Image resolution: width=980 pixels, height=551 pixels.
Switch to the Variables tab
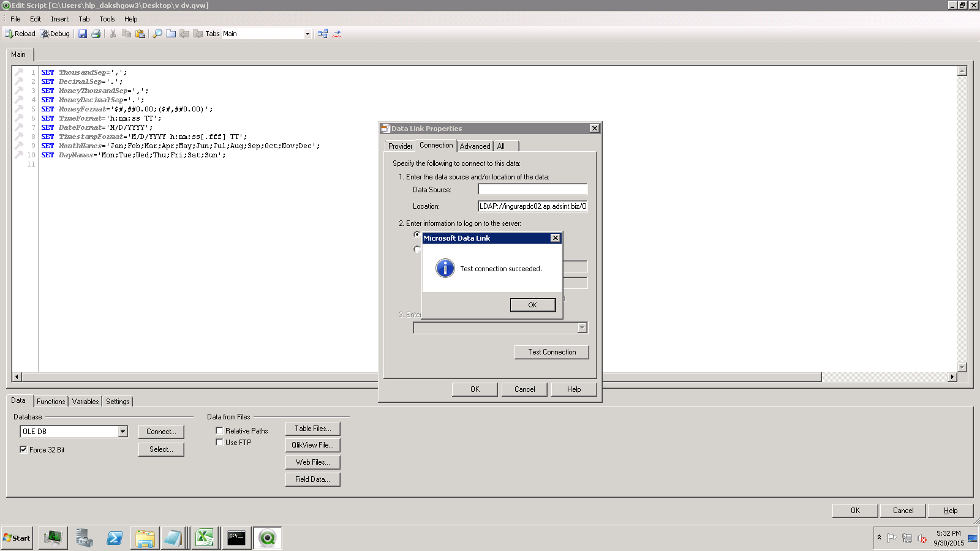click(x=85, y=402)
